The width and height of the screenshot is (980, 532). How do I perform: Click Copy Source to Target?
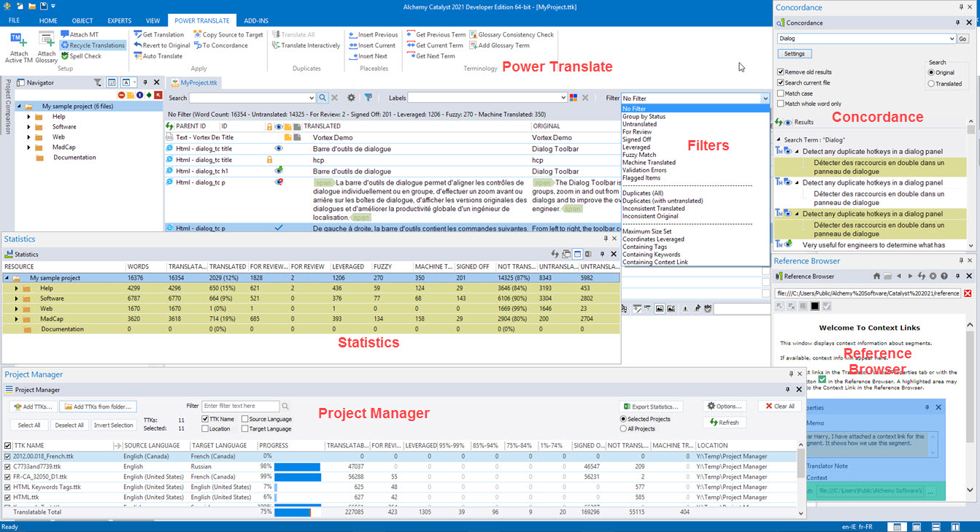228,34
